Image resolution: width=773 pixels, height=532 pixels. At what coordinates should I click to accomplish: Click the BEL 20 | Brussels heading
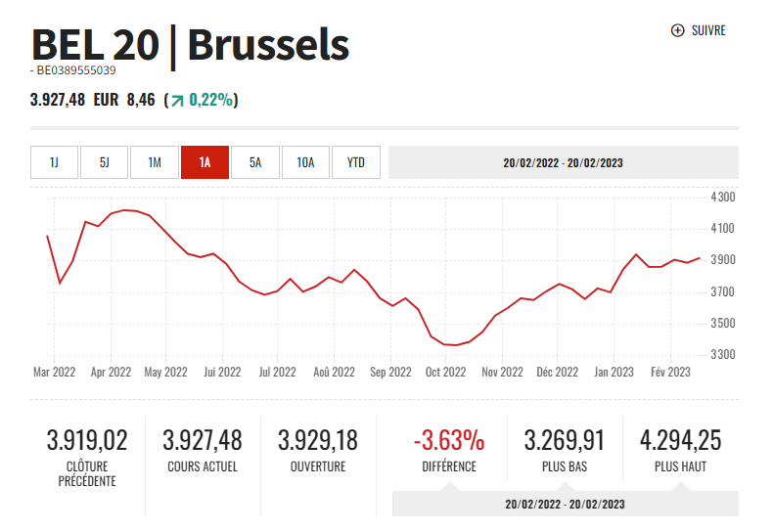click(x=190, y=44)
